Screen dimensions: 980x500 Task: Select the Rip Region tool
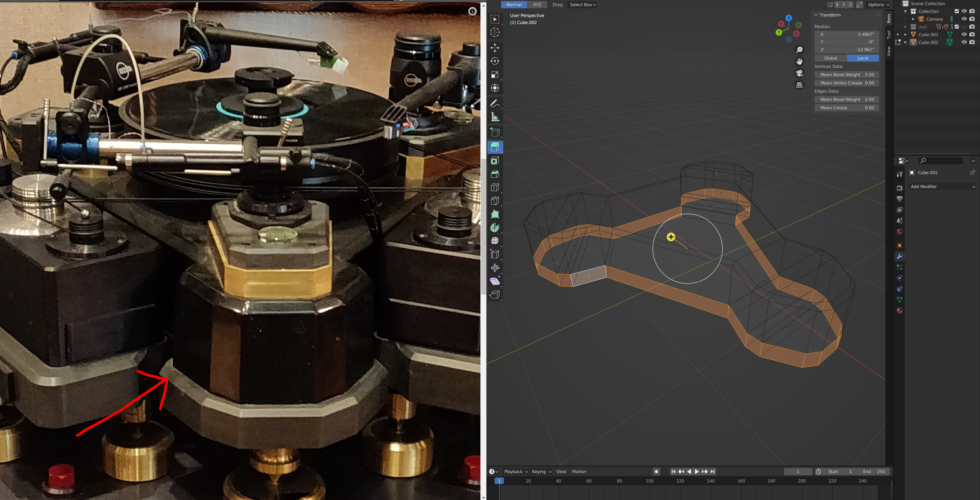(x=495, y=295)
